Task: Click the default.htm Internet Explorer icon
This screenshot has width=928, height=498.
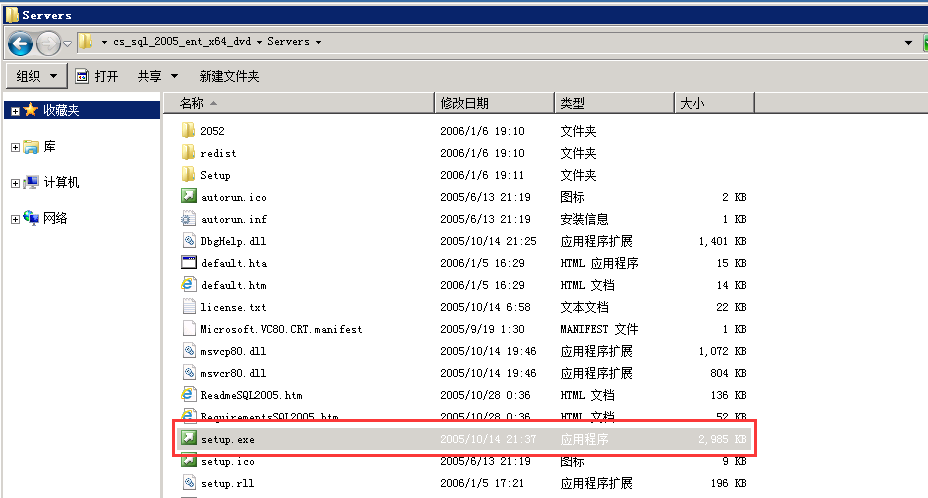Action: point(188,285)
